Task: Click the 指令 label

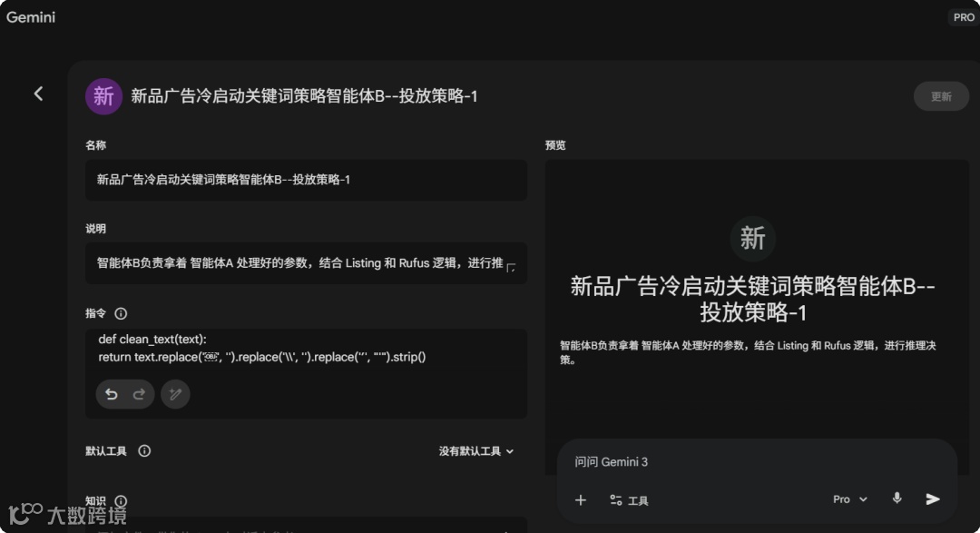Action: point(95,313)
